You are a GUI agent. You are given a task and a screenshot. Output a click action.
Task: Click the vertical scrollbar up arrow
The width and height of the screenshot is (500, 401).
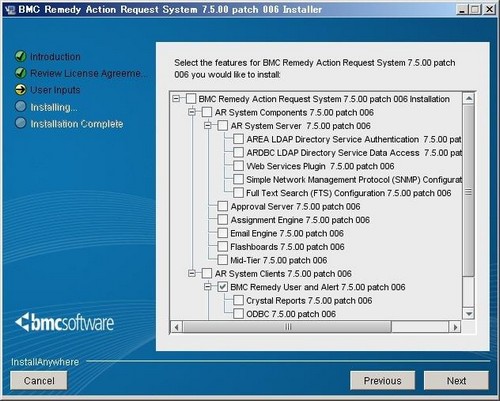[x=469, y=99]
